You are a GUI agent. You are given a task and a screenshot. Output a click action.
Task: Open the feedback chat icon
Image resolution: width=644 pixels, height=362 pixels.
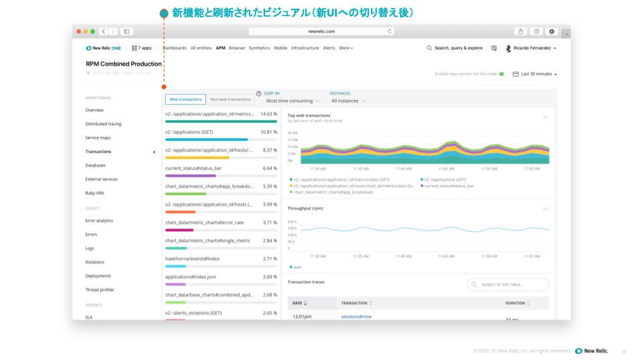coord(494,48)
